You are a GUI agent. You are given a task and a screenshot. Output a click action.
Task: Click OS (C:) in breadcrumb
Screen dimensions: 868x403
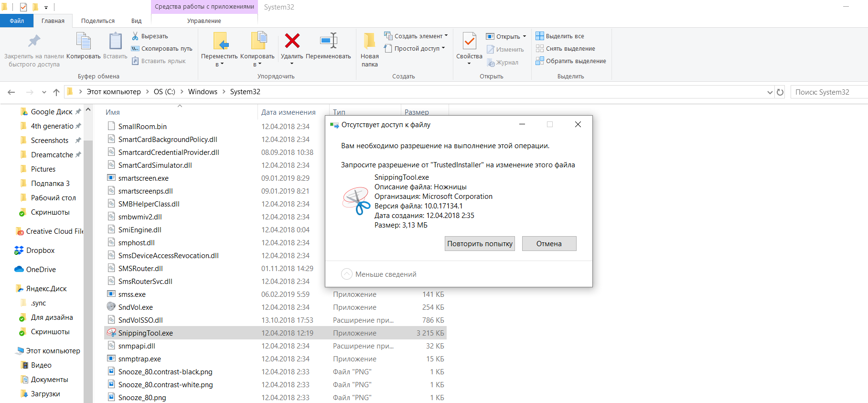[164, 92]
